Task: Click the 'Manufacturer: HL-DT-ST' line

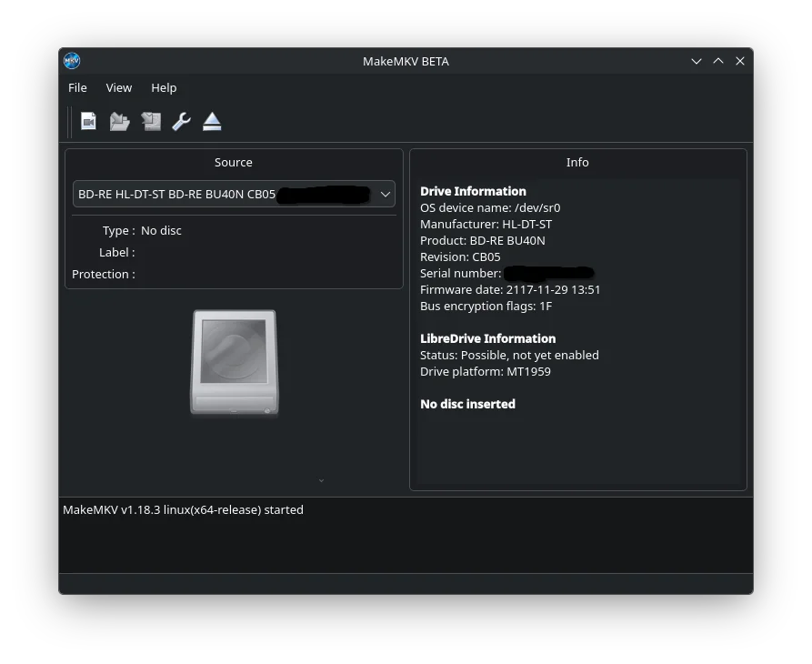Action: [486, 225]
